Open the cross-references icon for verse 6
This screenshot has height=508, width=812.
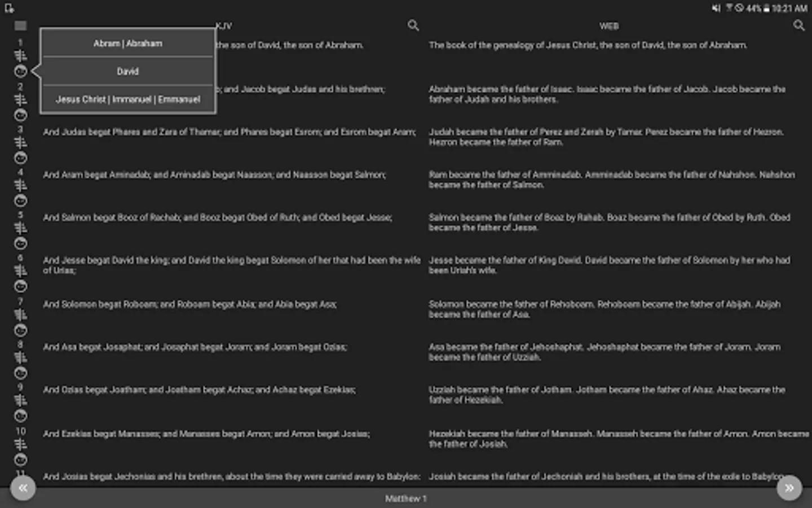click(x=20, y=271)
